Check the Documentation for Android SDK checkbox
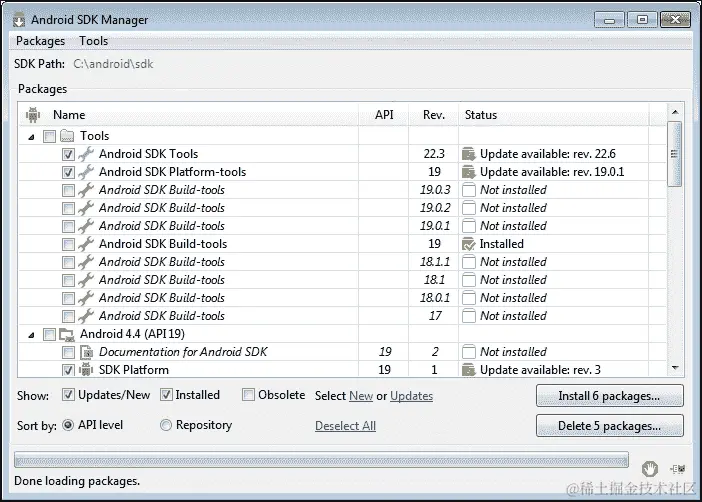This screenshot has width=702, height=502. coord(68,352)
